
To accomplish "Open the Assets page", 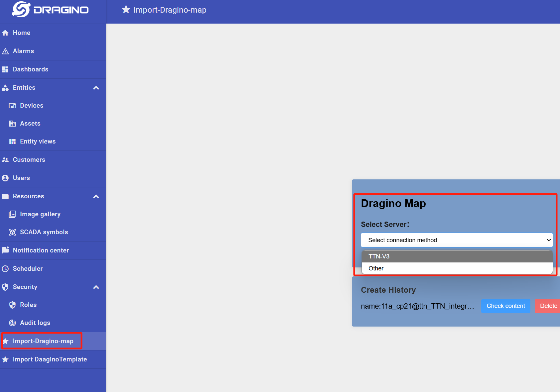I will [53, 124].
